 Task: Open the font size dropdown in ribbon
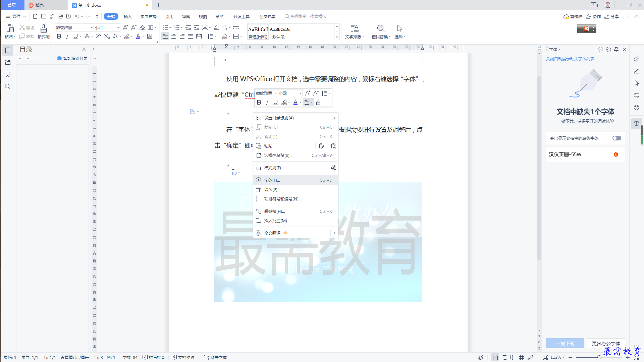(118, 27)
